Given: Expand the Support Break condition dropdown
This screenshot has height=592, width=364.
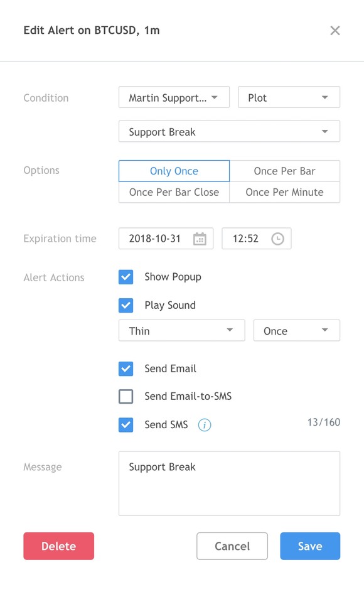Looking at the screenshot, I should (229, 131).
